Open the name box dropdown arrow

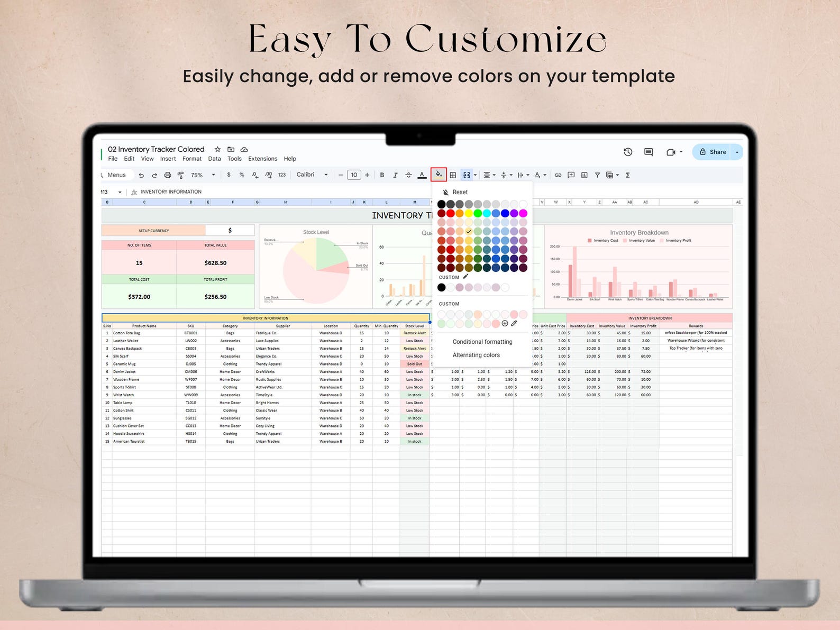(x=120, y=192)
